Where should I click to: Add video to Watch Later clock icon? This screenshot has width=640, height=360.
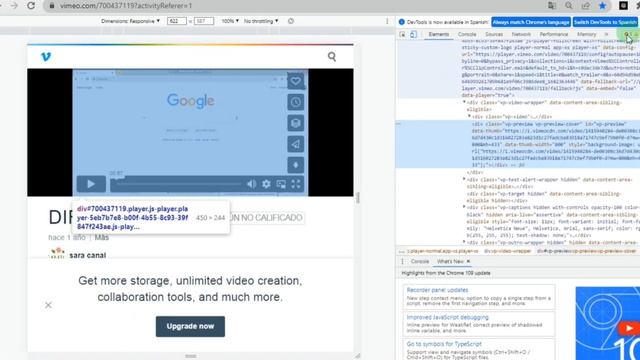(x=296, y=102)
